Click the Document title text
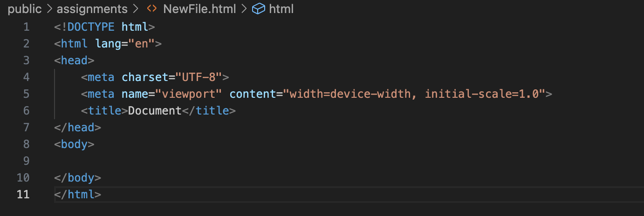The width and height of the screenshot is (644, 216). (x=155, y=111)
